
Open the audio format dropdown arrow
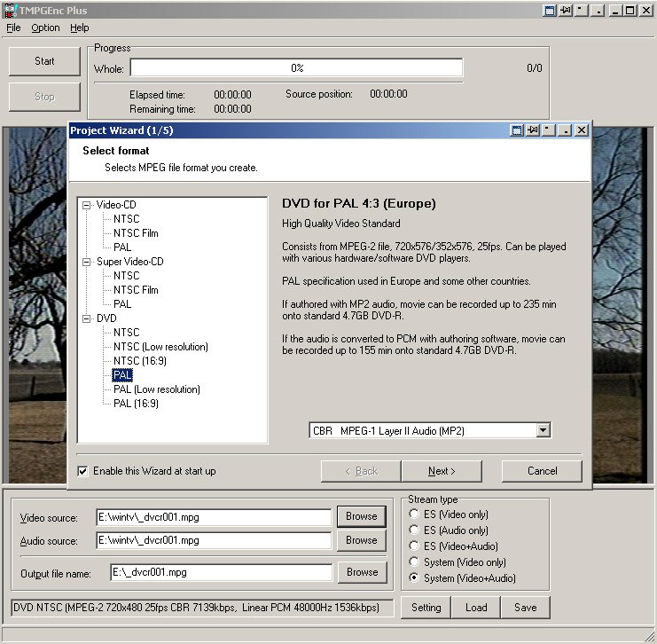coord(543,430)
